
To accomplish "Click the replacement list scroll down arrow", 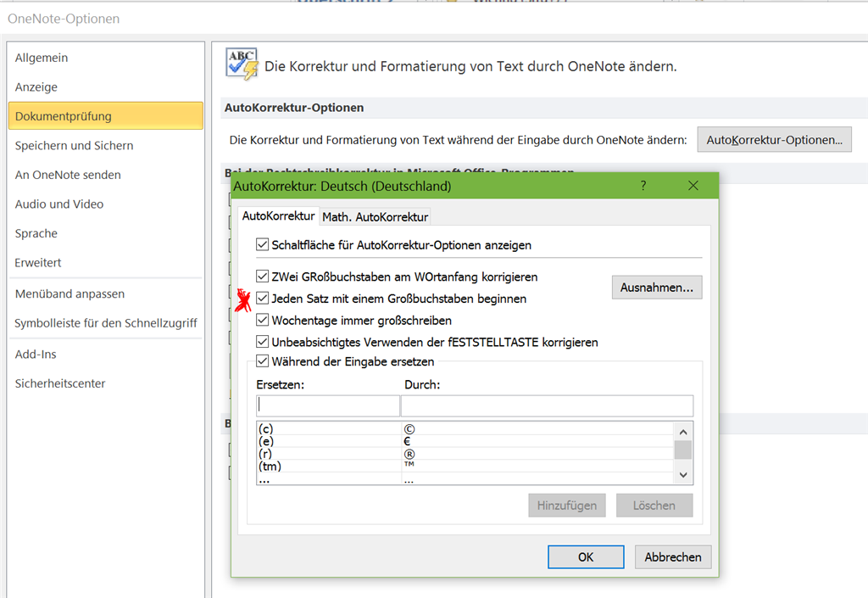I will [683, 475].
